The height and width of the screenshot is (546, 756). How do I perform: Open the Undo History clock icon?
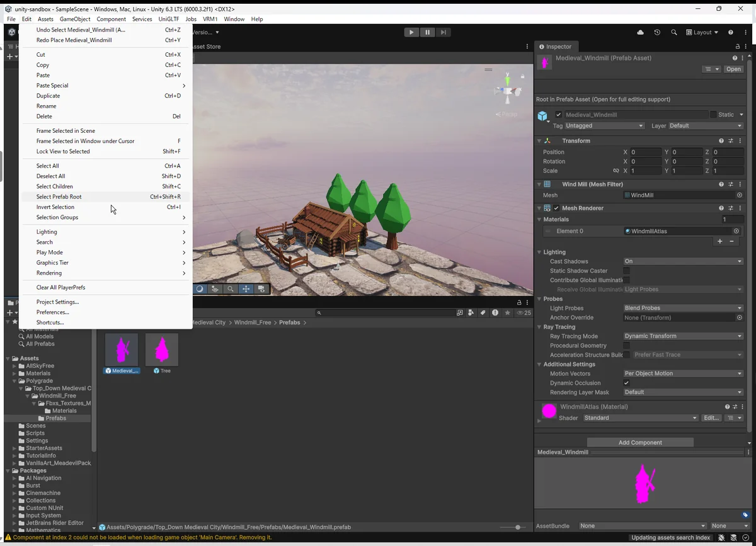[x=657, y=32]
